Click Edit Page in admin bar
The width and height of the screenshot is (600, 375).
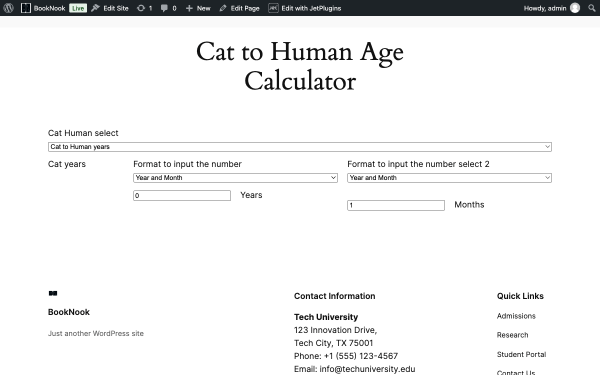(x=240, y=8)
